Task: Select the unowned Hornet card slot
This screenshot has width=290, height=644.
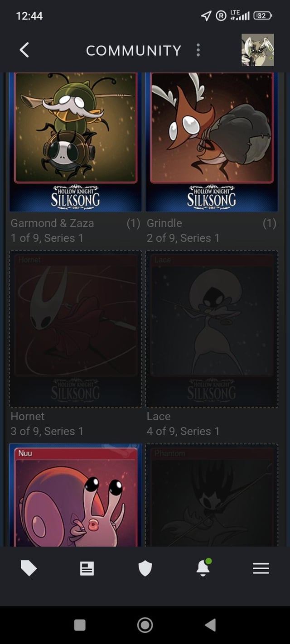Action: [x=75, y=329]
